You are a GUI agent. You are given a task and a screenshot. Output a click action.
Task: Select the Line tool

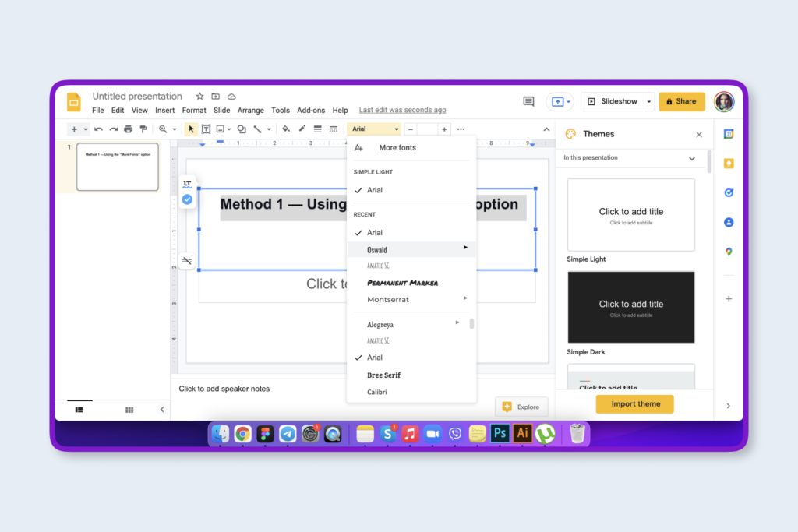[x=258, y=129]
